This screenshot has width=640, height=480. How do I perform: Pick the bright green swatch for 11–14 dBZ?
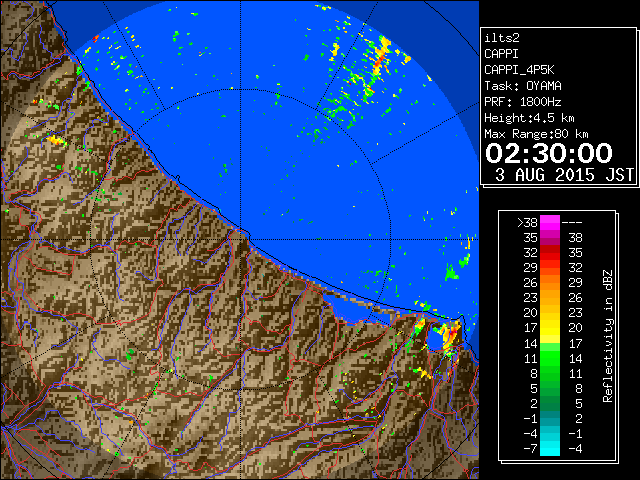550,358
